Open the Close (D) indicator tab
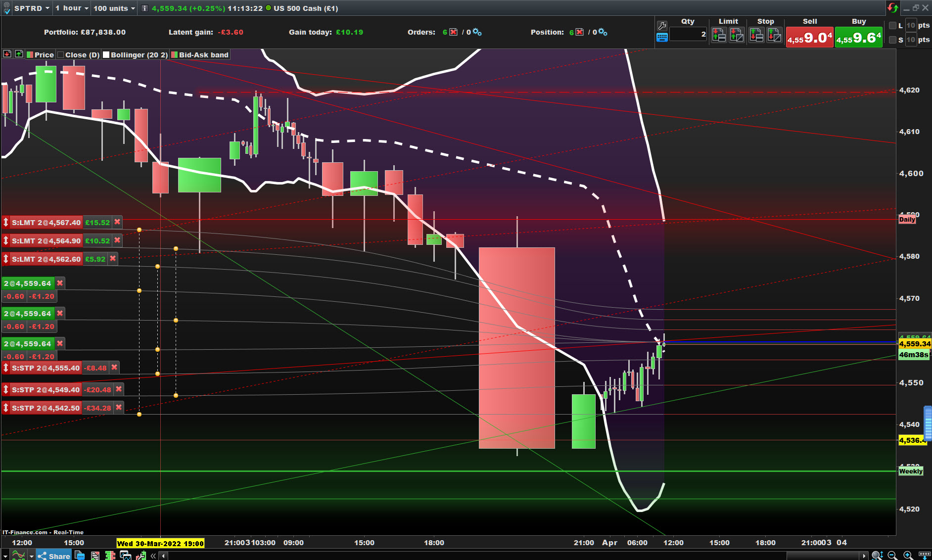This screenshot has height=560, width=932. (78, 55)
